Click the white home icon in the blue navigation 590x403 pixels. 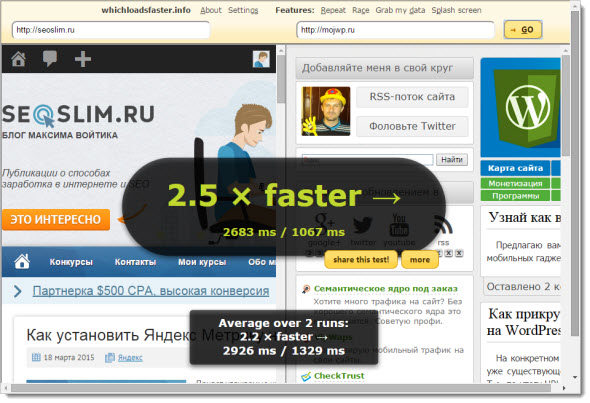[22, 261]
